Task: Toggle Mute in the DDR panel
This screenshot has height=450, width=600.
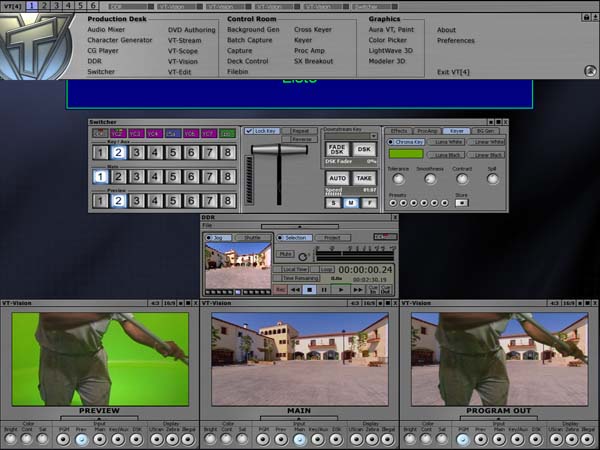Action: pyautogui.click(x=285, y=254)
